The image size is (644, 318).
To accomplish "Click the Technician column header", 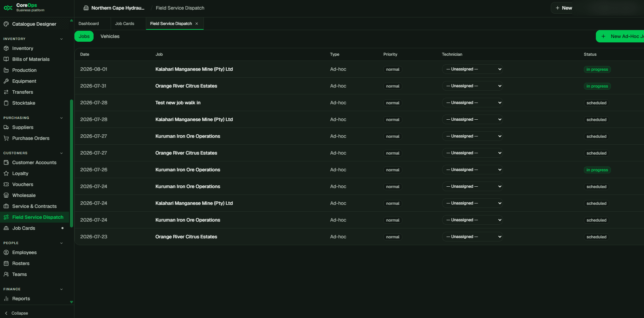I will coord(452,54).
